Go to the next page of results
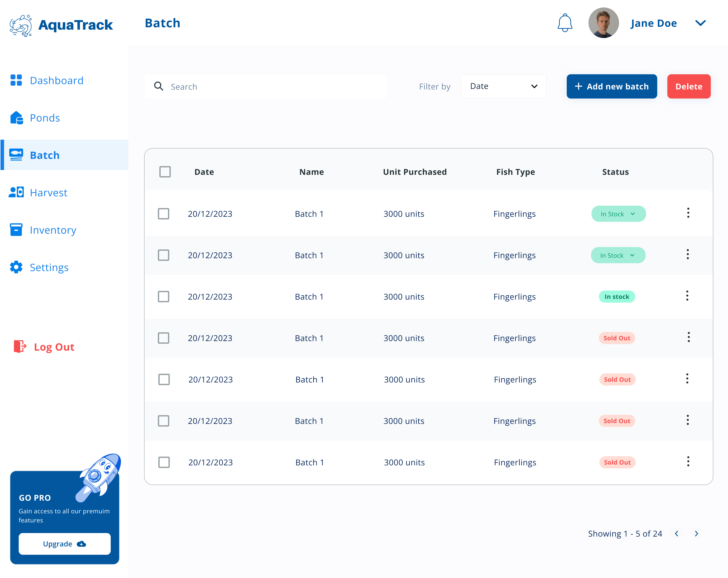 coord(696,534)
